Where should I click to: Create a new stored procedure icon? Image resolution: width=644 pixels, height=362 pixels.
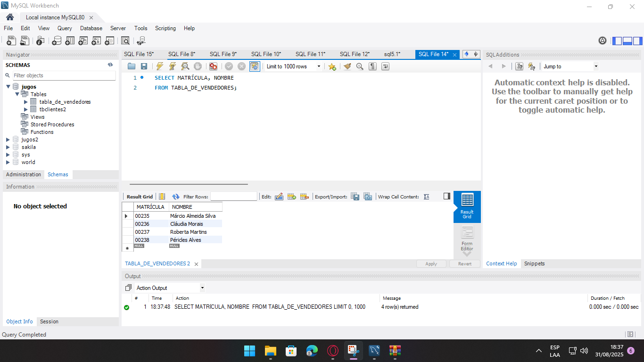(96, 41)
